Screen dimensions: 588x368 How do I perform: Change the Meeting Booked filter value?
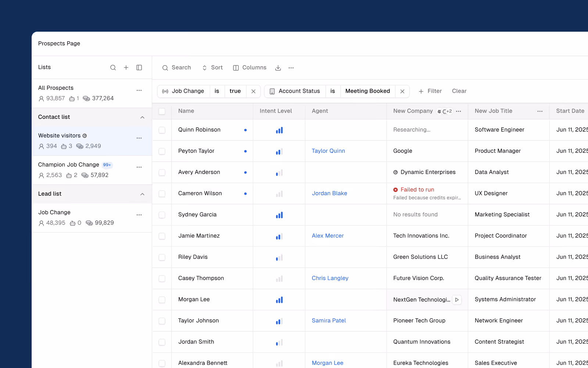tap(367, 91)
